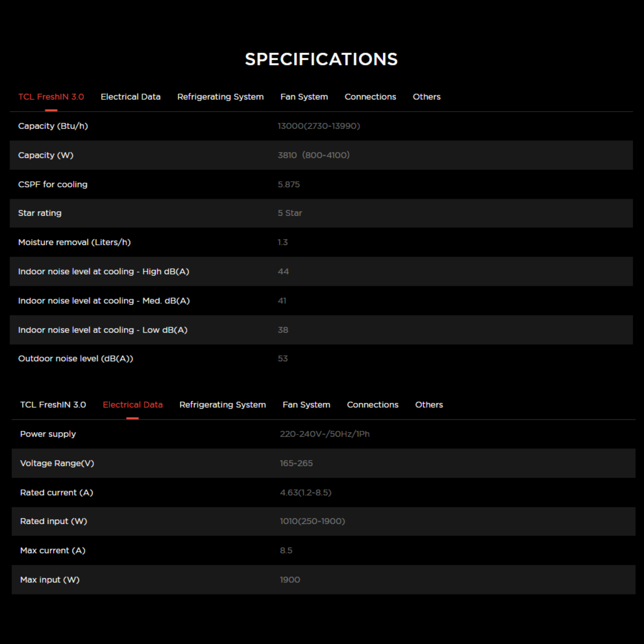Click the CSPF for cooling value 5.875

click(289, 184)
